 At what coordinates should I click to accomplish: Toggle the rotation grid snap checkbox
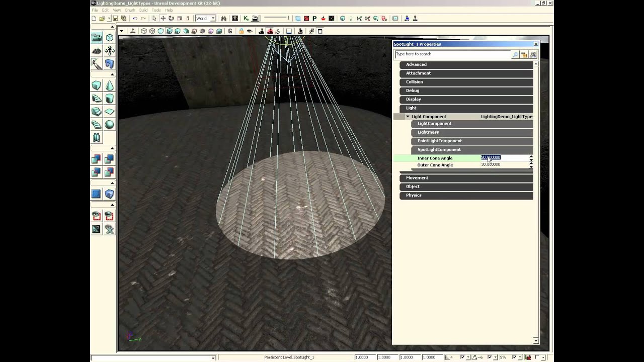(x=490, y=357)
